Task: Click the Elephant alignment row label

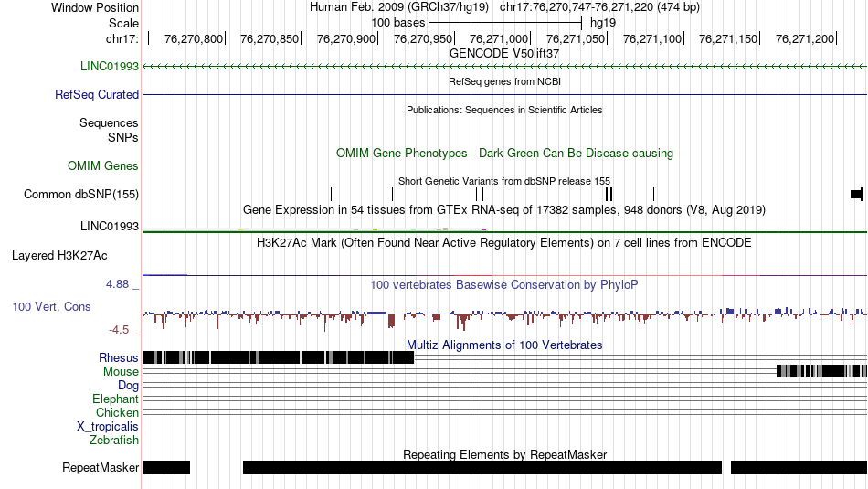Action: [115, 399]
